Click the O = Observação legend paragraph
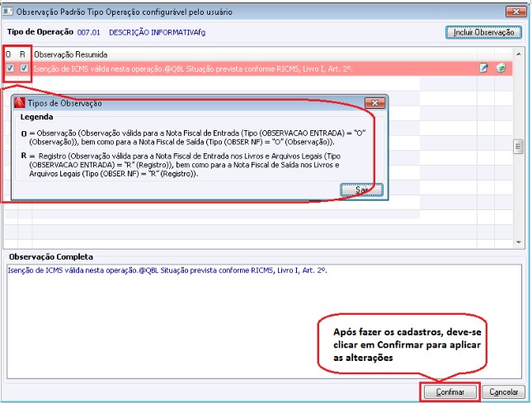Screen dimensions: 532x403 193,138
